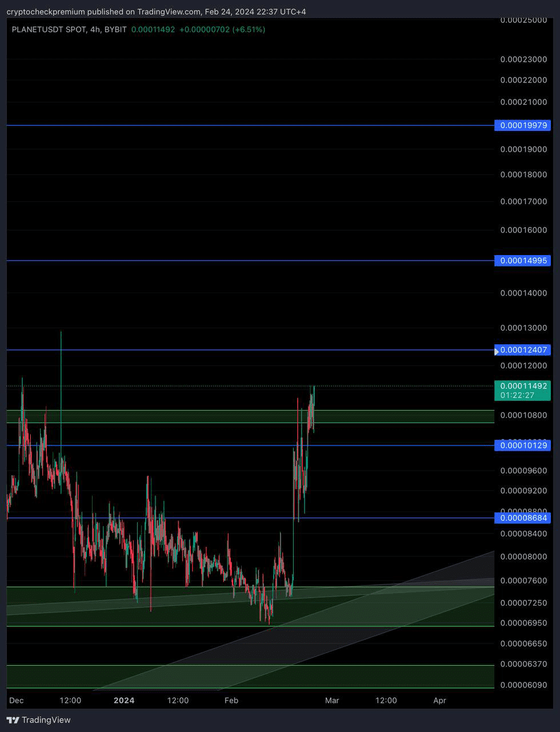Select the 2024 year label on time axis

coord(124,701)
